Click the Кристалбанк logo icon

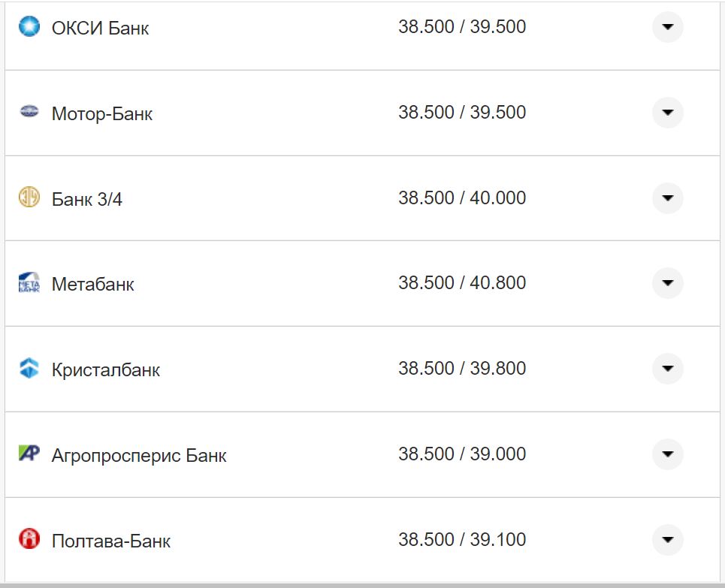point(29,369)
